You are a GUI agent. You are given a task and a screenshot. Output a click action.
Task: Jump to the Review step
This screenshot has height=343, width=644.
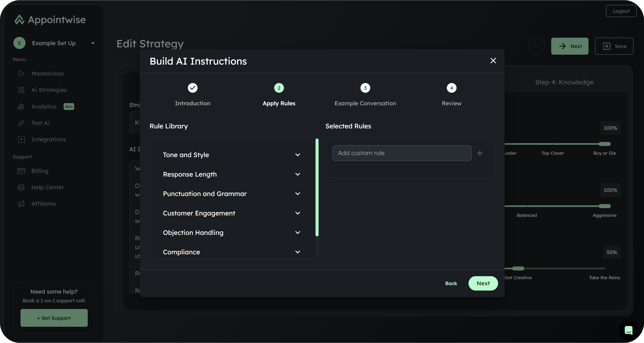[451, 88]
